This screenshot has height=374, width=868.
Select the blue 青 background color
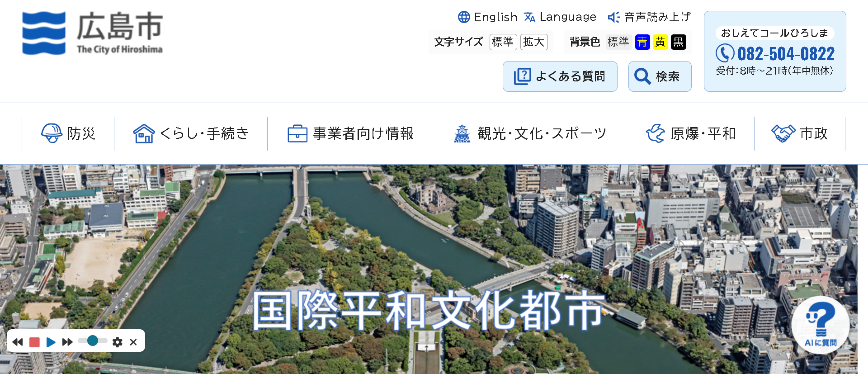point(642,42)
